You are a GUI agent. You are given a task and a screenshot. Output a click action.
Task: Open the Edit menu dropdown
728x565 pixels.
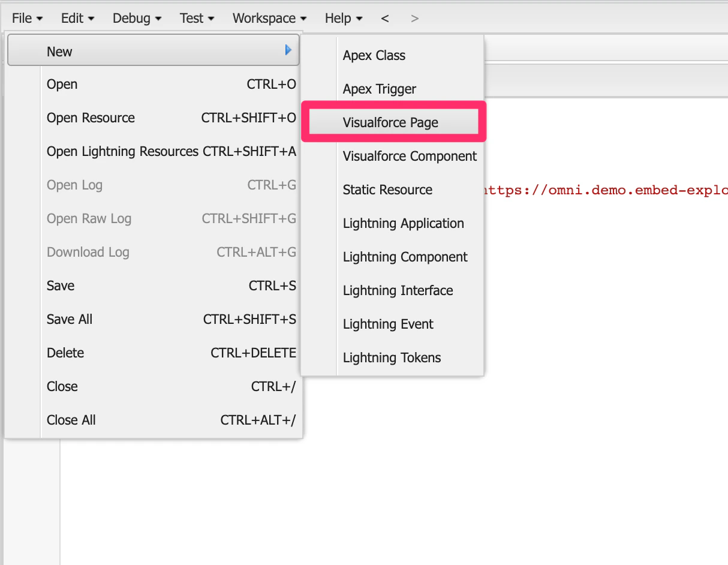(74, 17)
